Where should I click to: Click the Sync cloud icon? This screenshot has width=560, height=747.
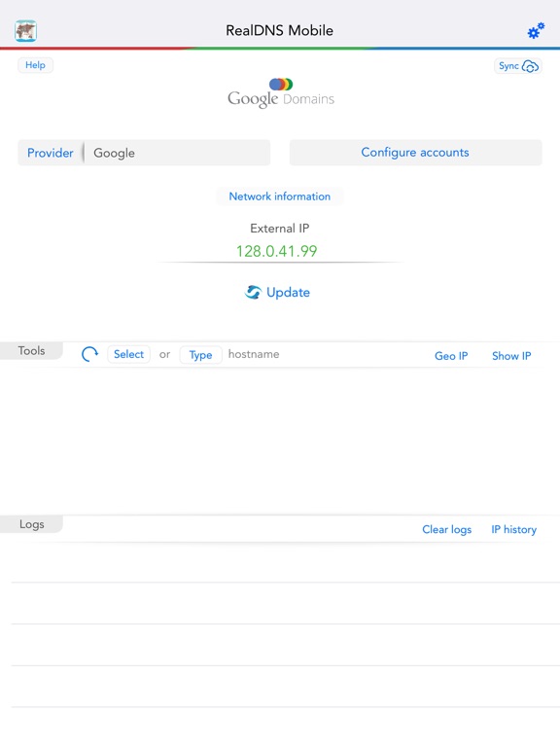point(530,66)
